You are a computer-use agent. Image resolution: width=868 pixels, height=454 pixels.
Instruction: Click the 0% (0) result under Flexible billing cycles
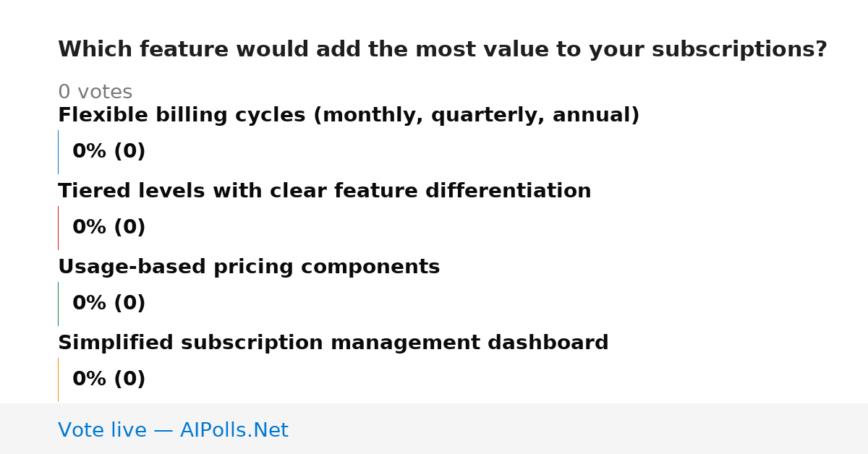[x=109, y=152]
